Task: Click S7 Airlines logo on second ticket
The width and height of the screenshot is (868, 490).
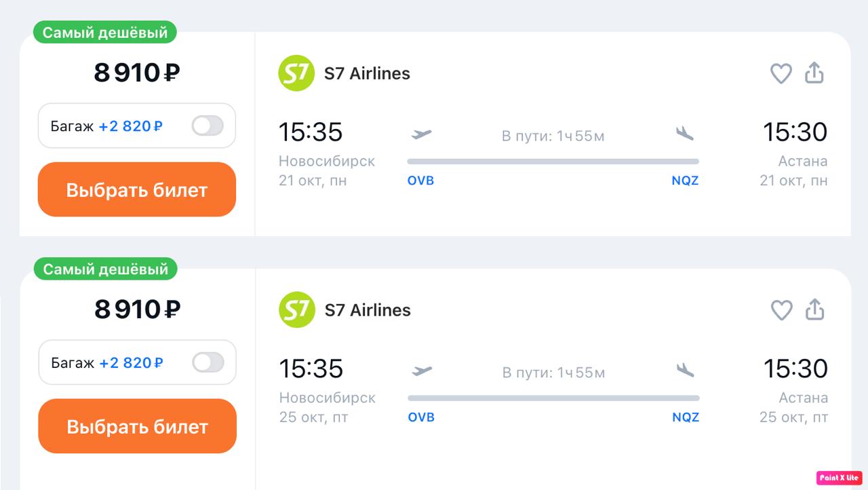Action: tap(297, 310)
